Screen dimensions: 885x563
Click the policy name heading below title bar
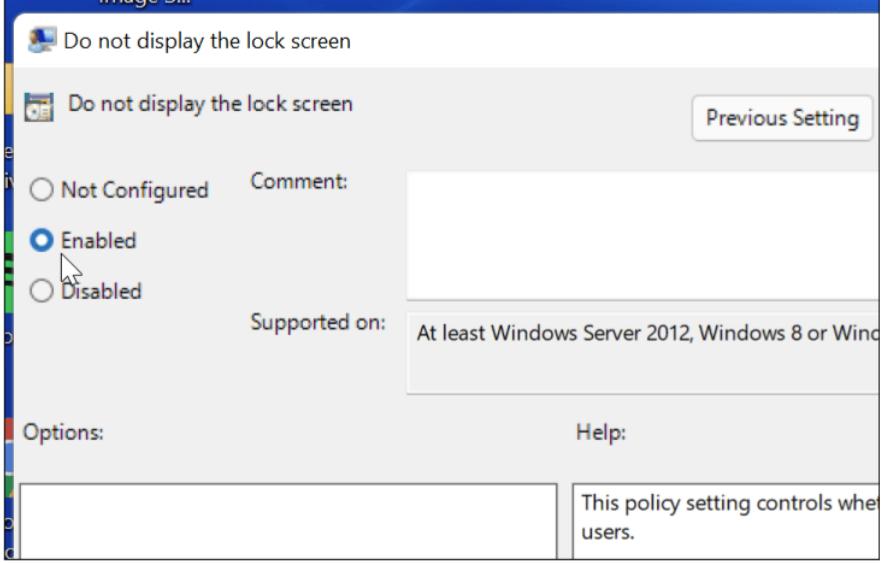(210, 103)
